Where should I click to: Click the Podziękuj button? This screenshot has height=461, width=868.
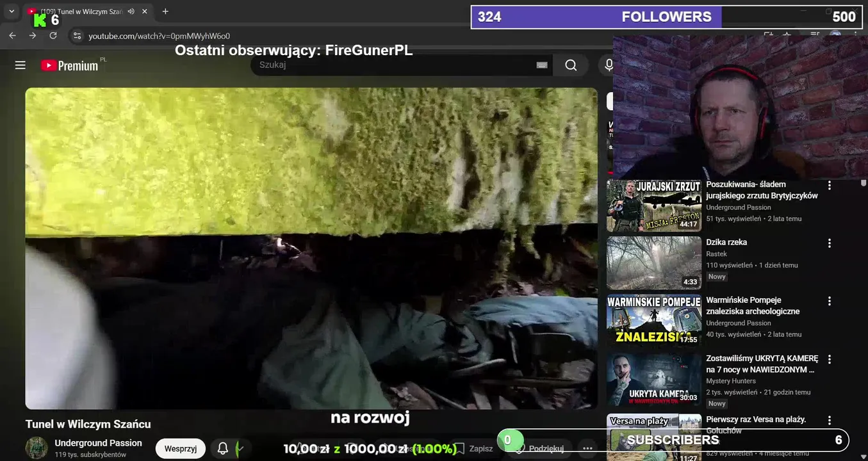(x=539, y=449)
